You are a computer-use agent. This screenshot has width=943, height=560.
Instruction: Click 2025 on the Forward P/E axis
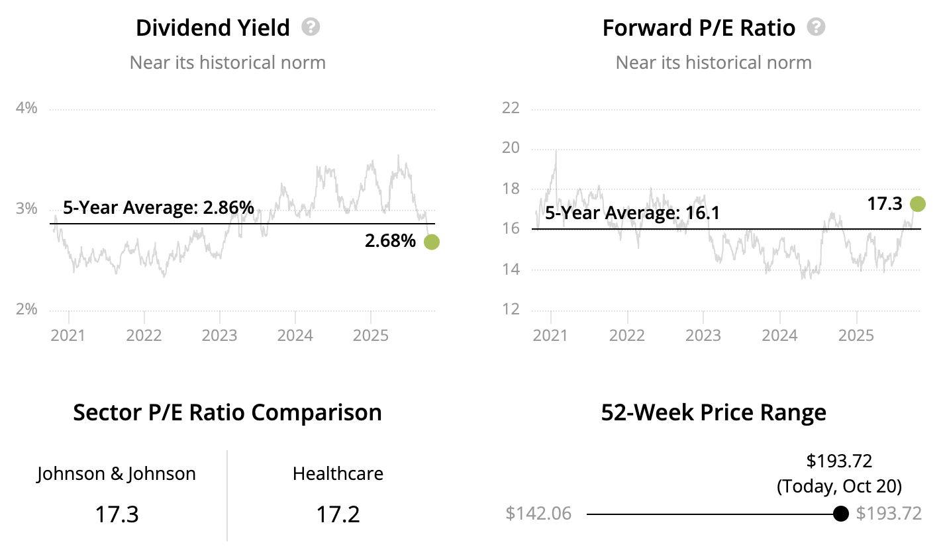click(856, 335)
